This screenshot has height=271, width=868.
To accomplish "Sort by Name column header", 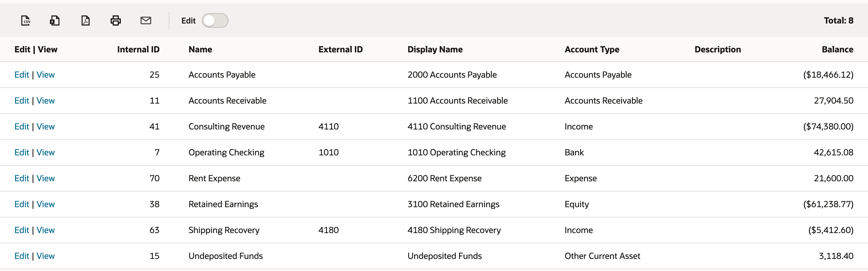I will [x=200, y=49].
